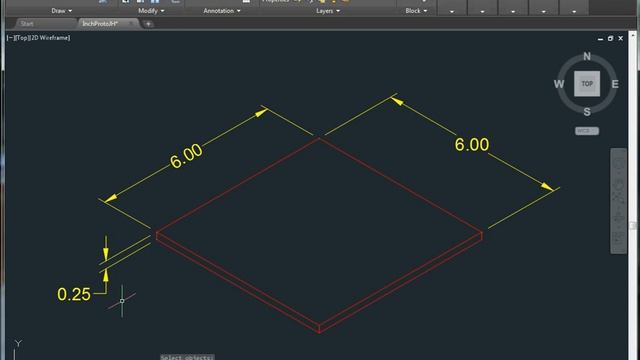Open a new drawing tab with plus
640x360 pixels.
click(148, 24)
